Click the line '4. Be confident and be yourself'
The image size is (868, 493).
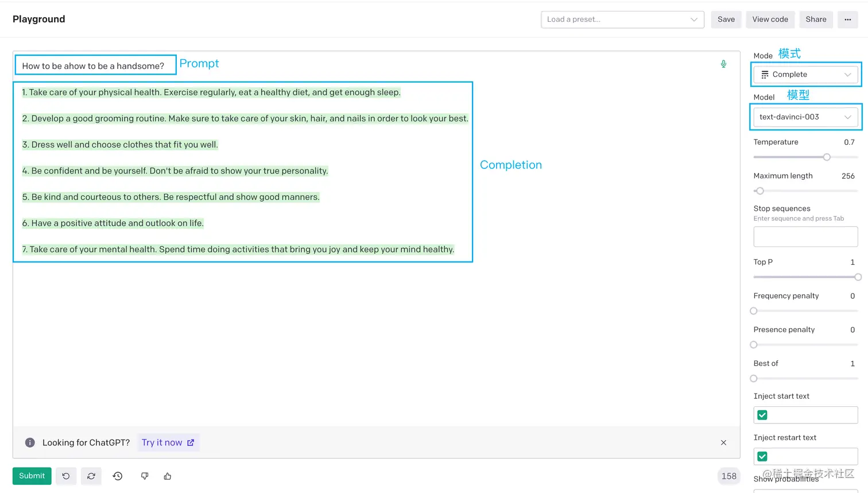175,171
